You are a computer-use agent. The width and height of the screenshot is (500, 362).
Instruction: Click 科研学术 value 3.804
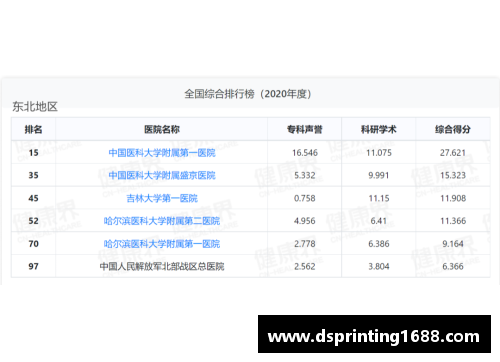(x=379, y=266)
